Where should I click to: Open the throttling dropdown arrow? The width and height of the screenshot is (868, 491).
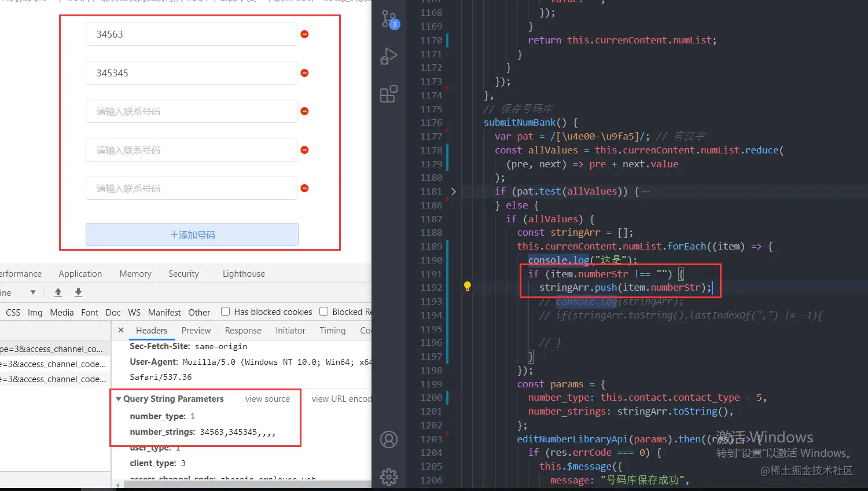coord(33,292)
